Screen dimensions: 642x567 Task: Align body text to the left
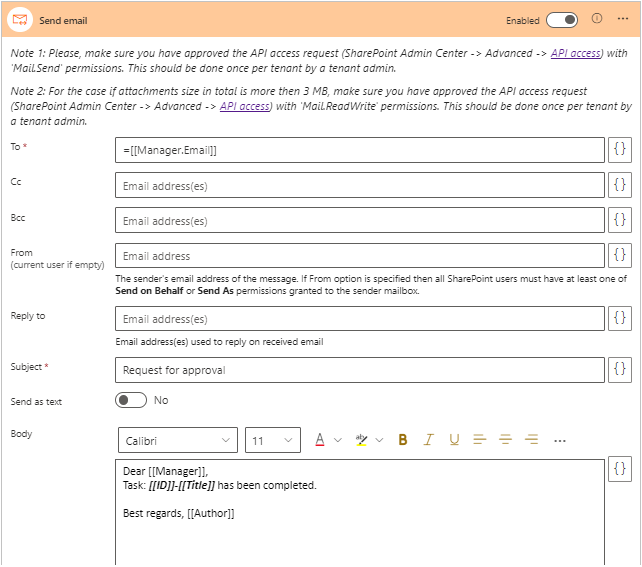pyautogui.click(x=480, y=440)
